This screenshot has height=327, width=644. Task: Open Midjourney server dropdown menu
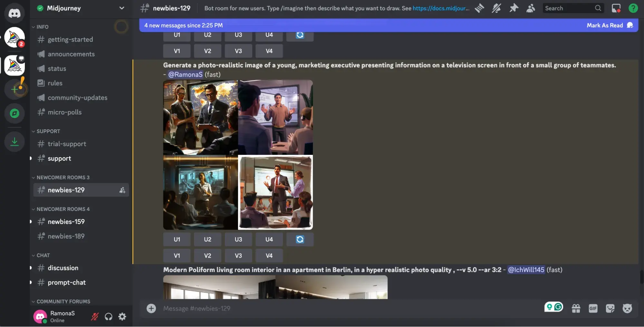(x=122, y=8)
